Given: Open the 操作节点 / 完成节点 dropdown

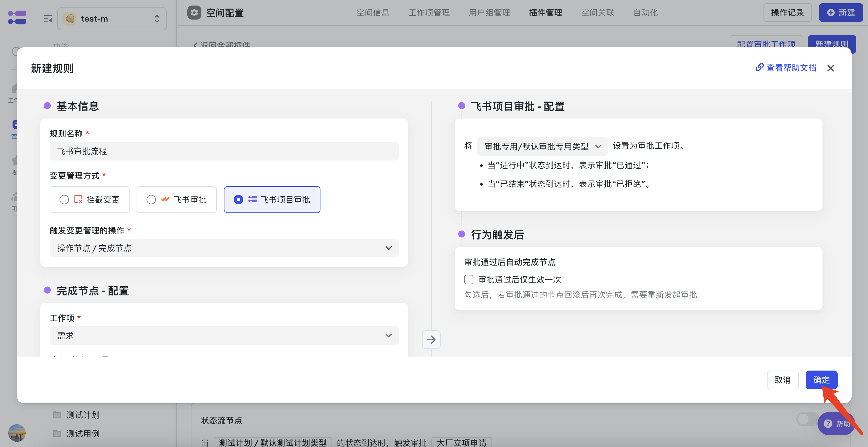Looking at the screenshot, I should (x=224, y=248).
